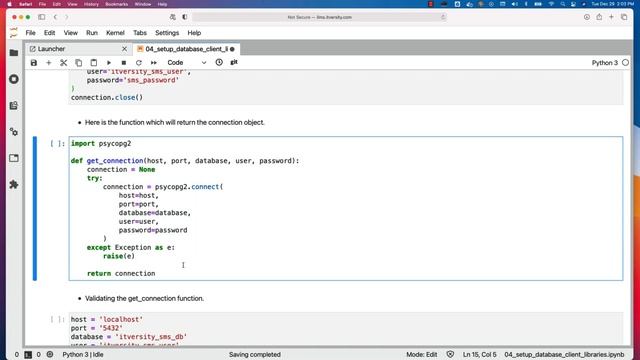Click the terminal count icon in status bar
640x360 pixels.
(x=28, y=355)
